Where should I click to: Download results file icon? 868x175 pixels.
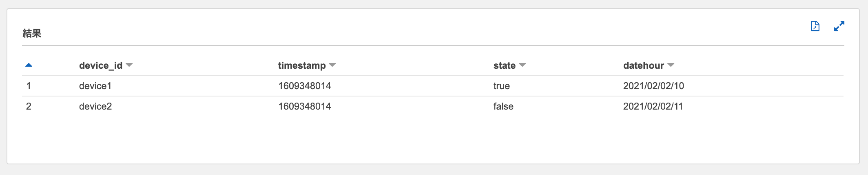tap(815, 26)
